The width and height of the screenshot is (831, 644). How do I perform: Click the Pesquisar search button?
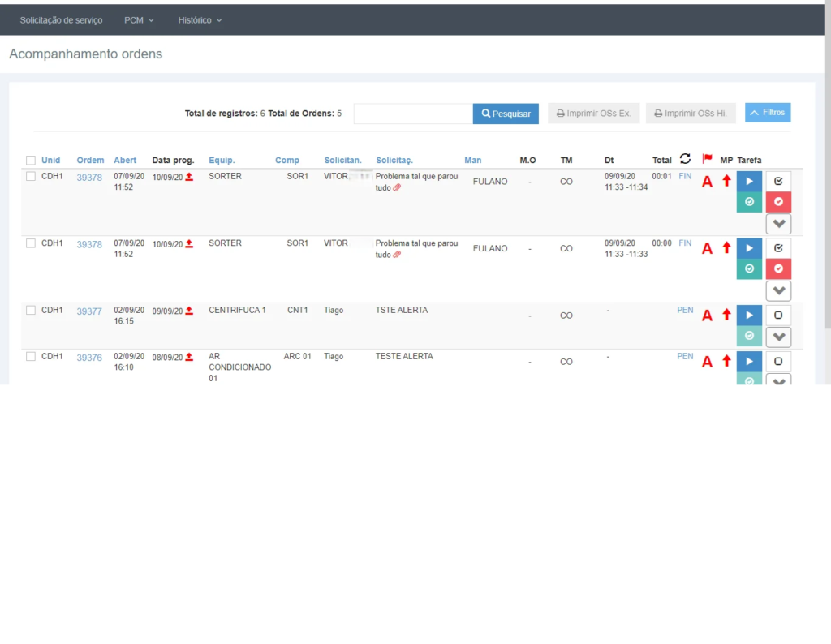coord(506,114)
